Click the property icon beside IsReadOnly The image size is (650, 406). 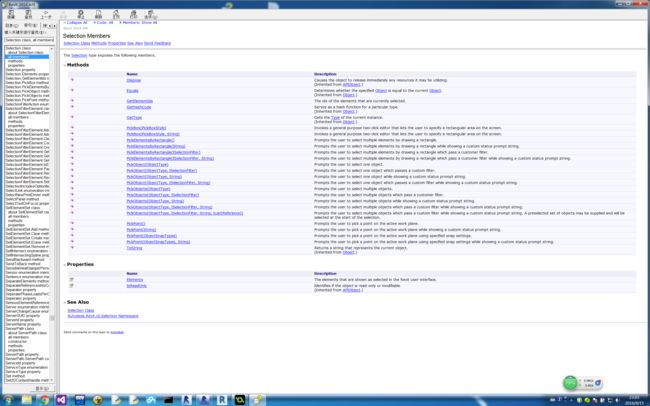click(72, 285)
